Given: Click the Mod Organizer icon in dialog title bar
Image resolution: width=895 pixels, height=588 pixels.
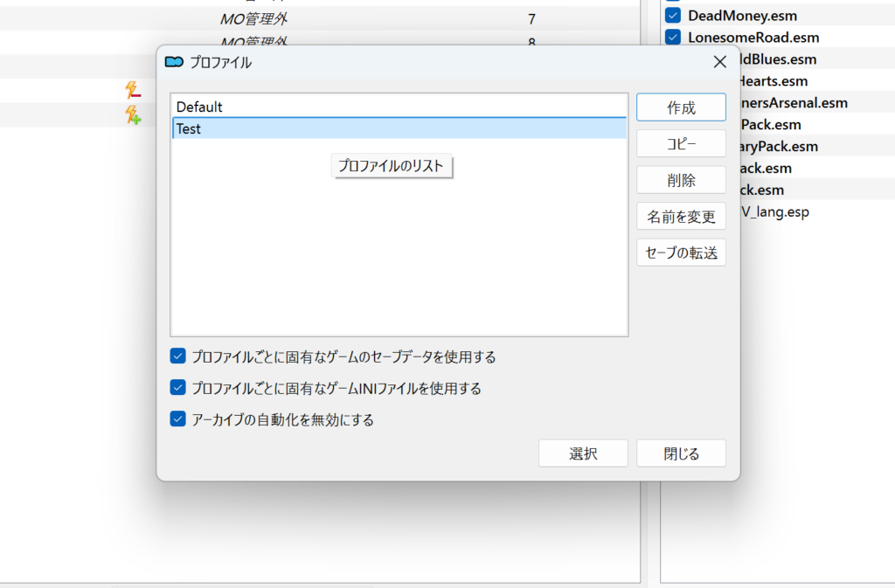Looking at the screenshot, I should [x=174, y=62].
